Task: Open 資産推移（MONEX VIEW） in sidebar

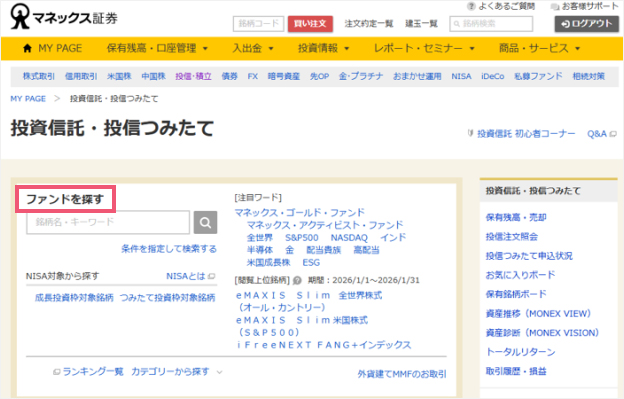Action: click(538, 314)
